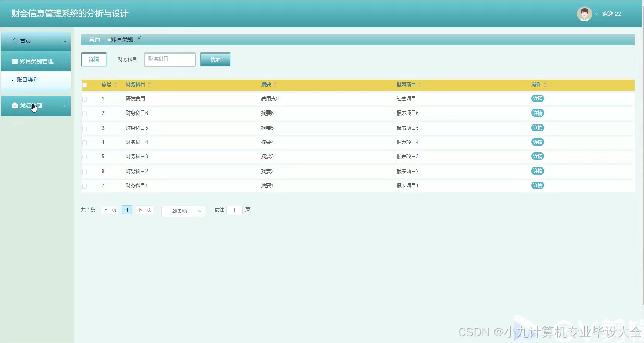Go to next page with 下一页
644x343 pixels.
click(144, 210)
